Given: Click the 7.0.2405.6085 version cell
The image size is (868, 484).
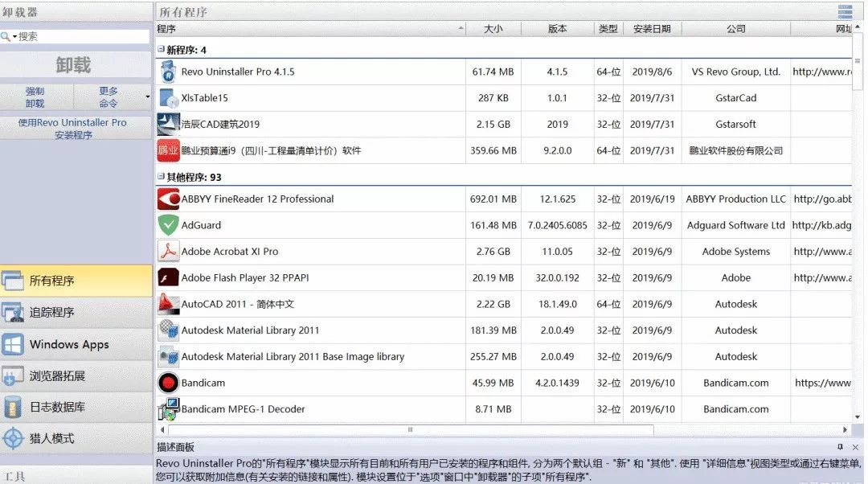Looking at the screenshot, I should 558,225.
